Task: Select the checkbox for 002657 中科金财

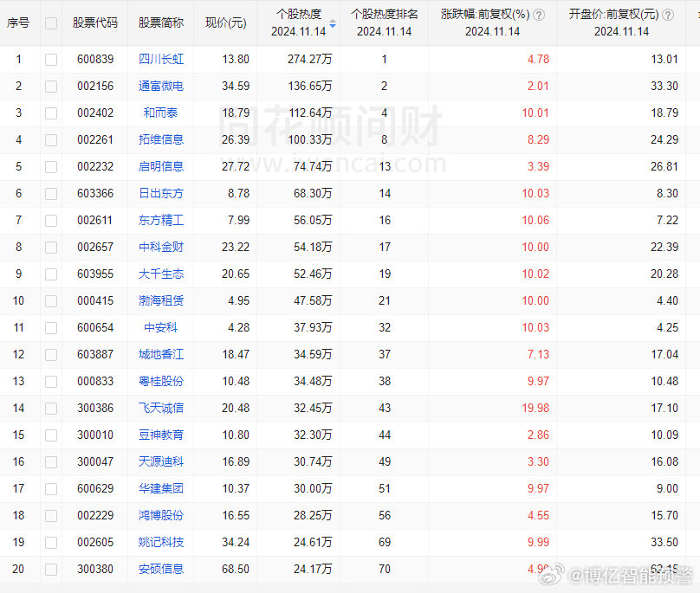Action: coord(51,247)
